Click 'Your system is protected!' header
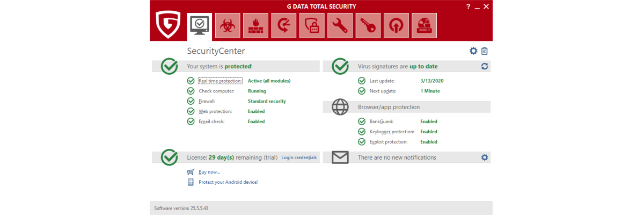Screen dimensions: 644x215 tap(219, 67)
